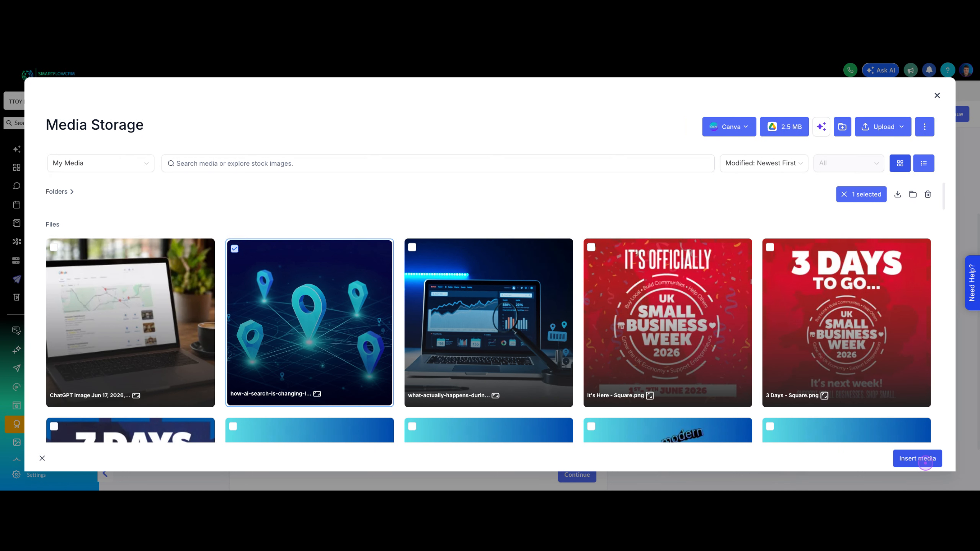The width and height of the screenshot is (980, 551).
Task: Click preview icon on It's Here - Square.png
Action: (x=650, y=396)
